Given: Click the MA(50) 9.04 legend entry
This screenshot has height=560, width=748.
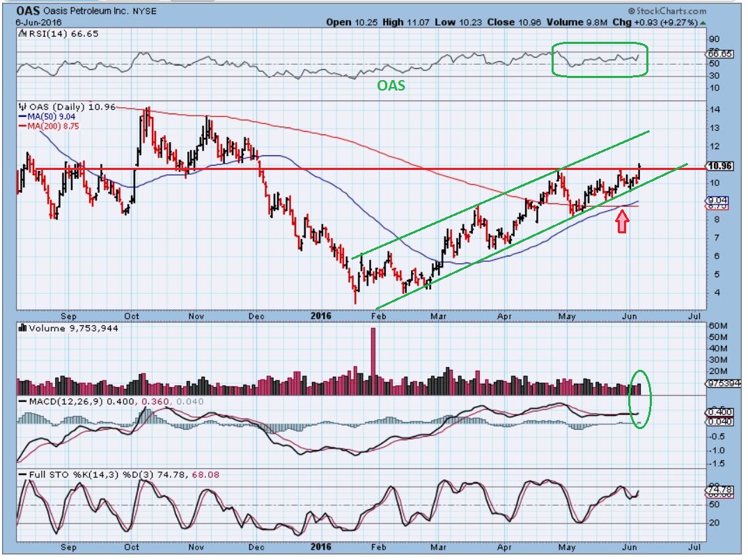Looking at the screenshot, I should [x=51, y=116].
